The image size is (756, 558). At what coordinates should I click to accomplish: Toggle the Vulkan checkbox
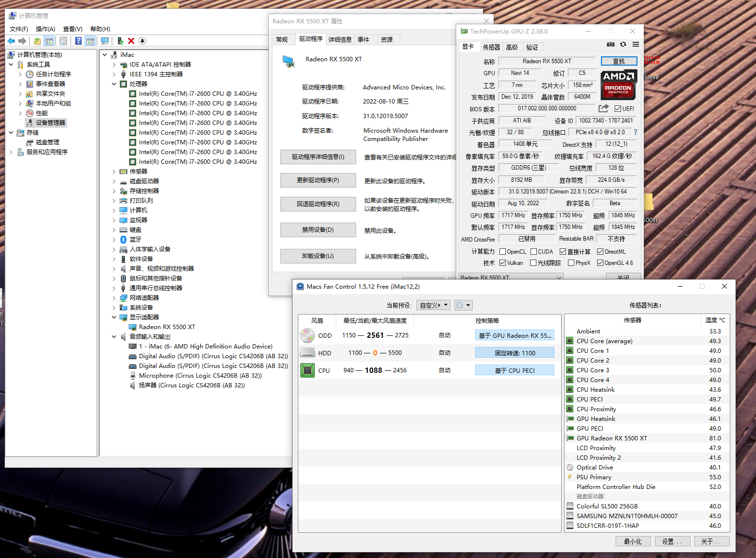502,263
